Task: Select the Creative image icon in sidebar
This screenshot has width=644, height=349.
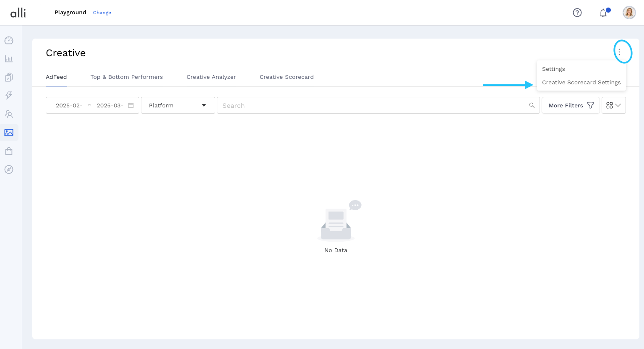Action: (9, 133)
